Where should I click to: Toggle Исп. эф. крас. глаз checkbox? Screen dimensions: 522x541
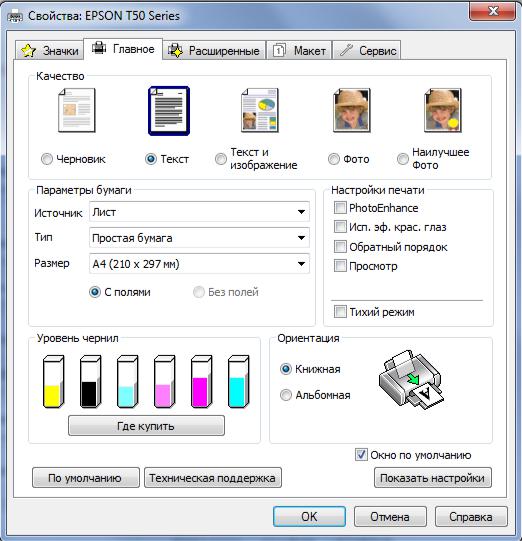(340, 227)
